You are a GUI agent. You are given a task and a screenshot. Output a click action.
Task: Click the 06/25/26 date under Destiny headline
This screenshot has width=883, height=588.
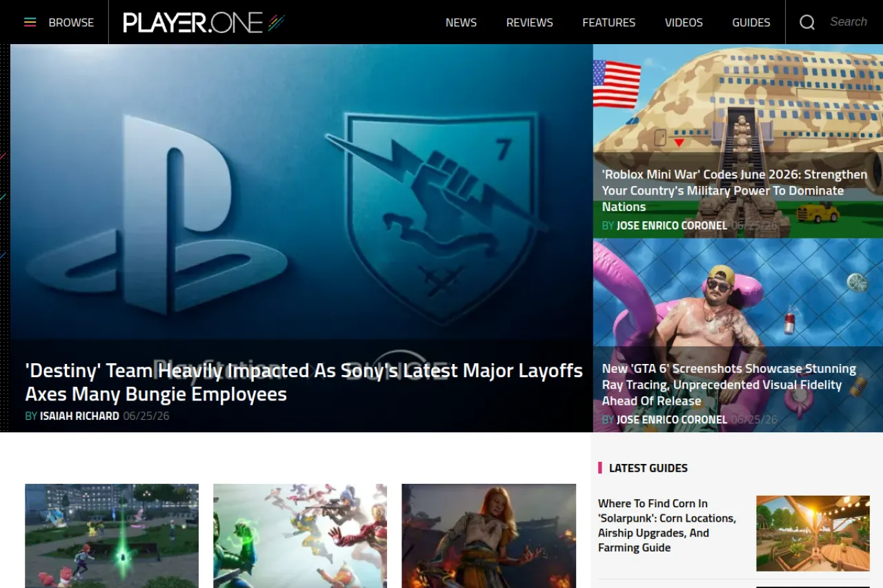click(146, 416)
